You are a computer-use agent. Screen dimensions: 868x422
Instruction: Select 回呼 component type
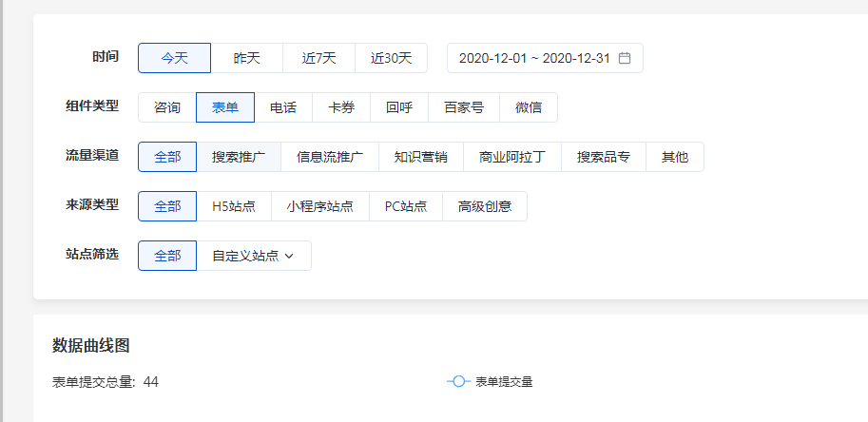pos(399,107)
